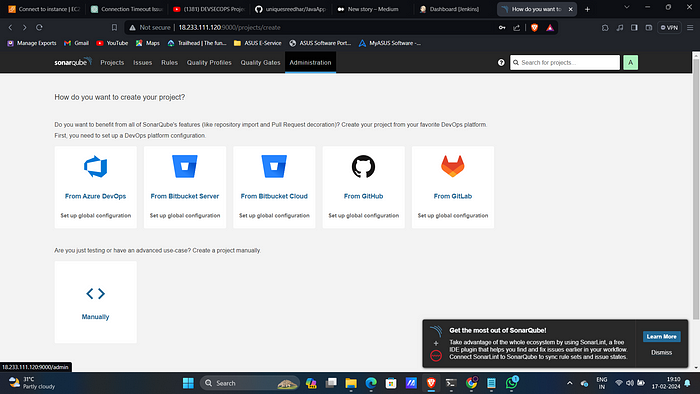700x394 pixels.
Task: Switch to the Dashboard [Jenkins] tab
Action: [454, 9]
